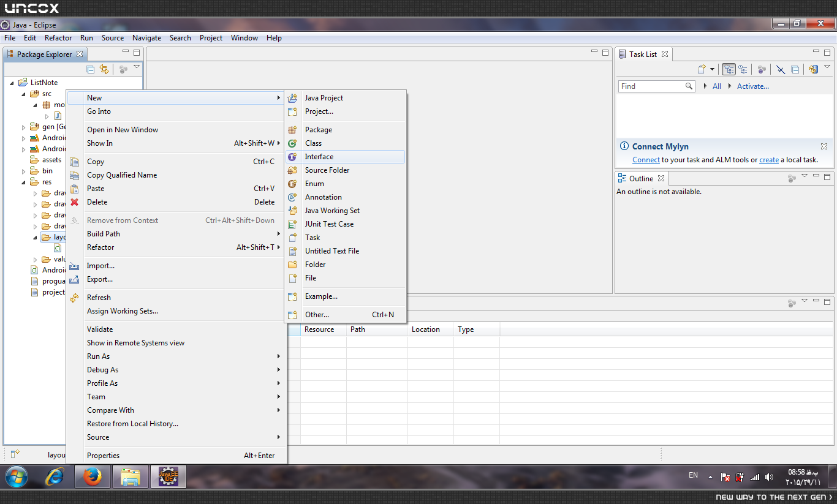Click the Folder icon in New submenu
The height and width of the screenshot is (504, 837).
pos(293,265)
